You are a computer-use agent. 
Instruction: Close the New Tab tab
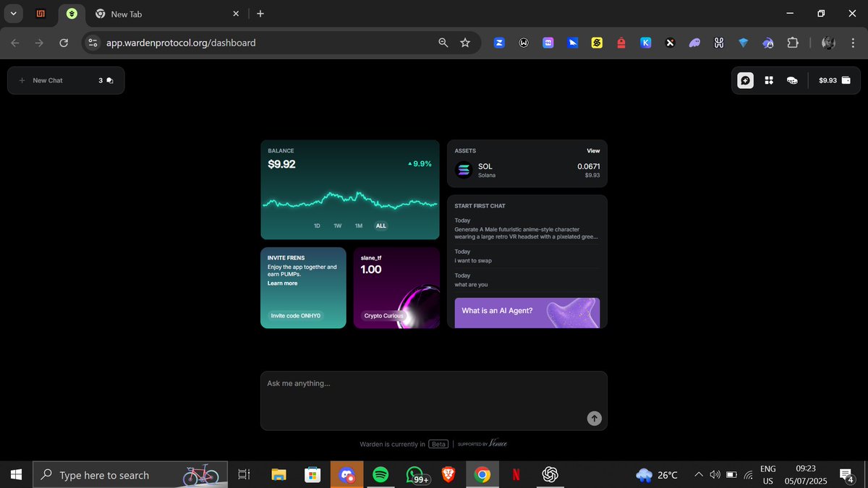[x=235, y=14]
